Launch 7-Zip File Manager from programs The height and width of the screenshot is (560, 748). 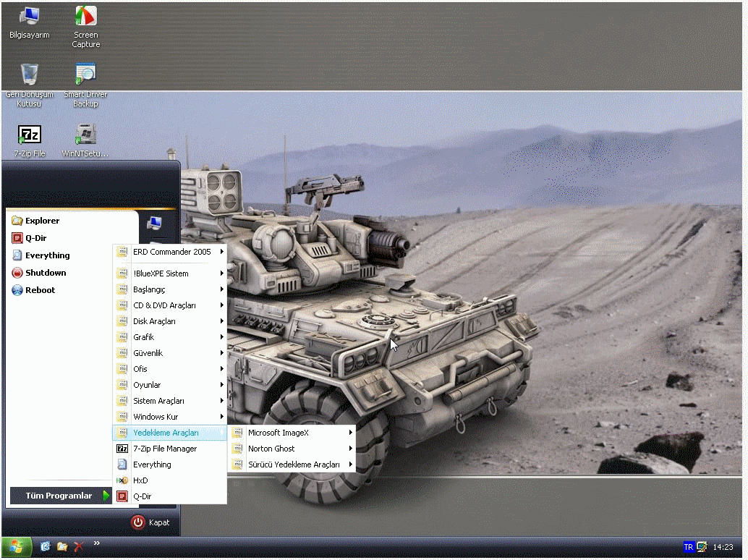click(169, 449)
